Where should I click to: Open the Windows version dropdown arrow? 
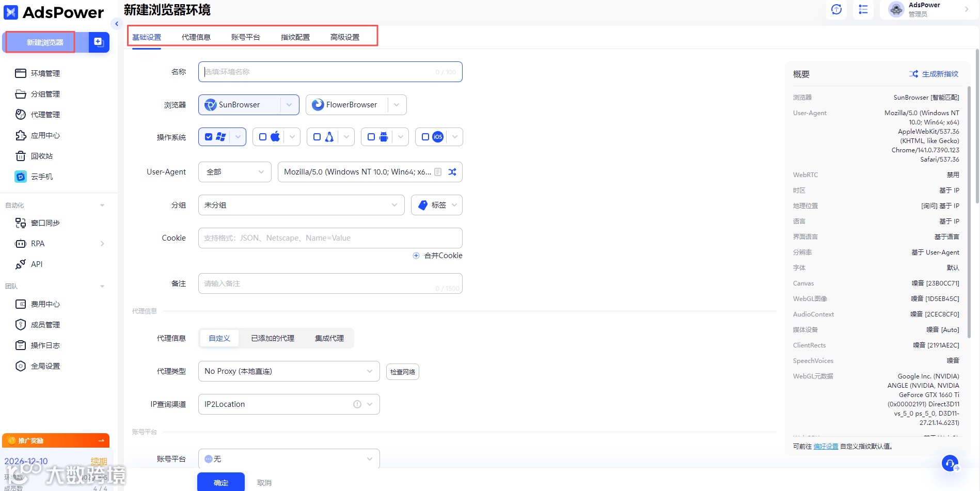[238, 137]
